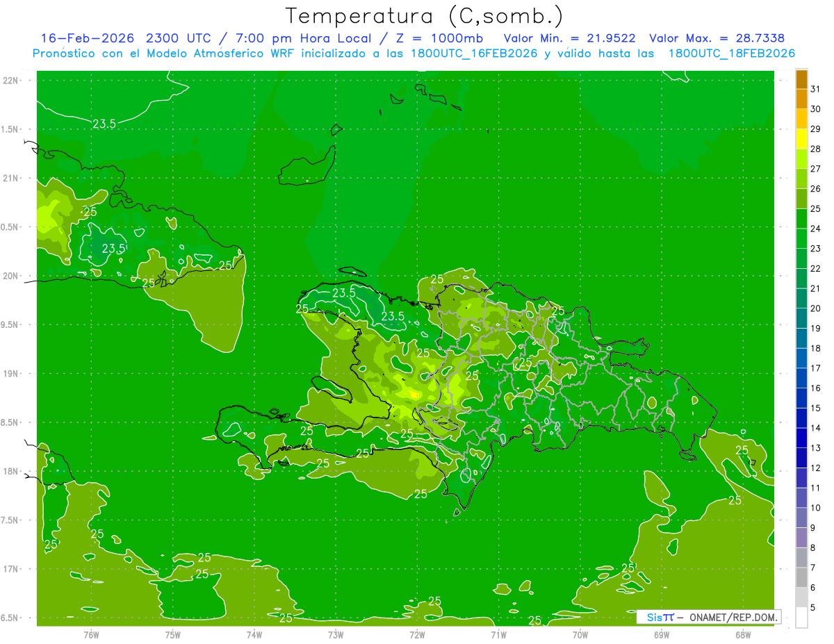Click the colorbar label 18

tap(816, 348)
